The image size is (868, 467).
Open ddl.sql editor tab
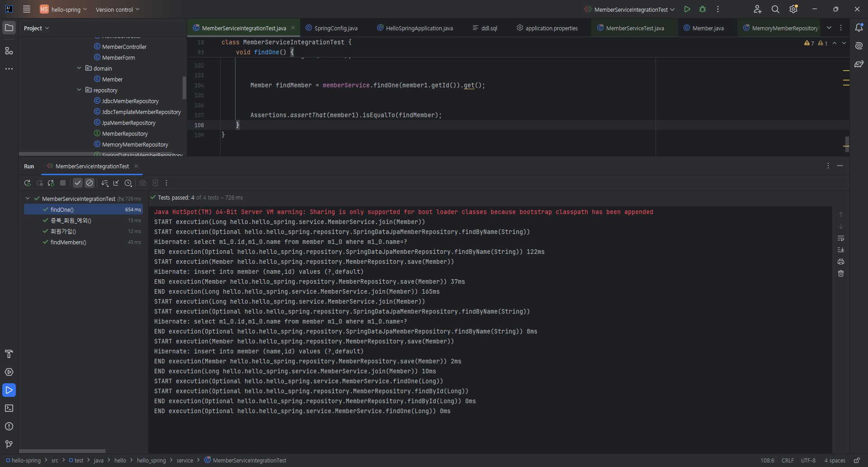[x=485, y=28]
